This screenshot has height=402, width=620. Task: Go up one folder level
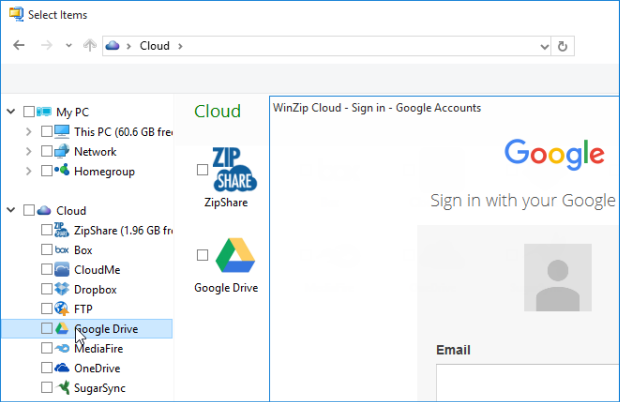point(90,45)
